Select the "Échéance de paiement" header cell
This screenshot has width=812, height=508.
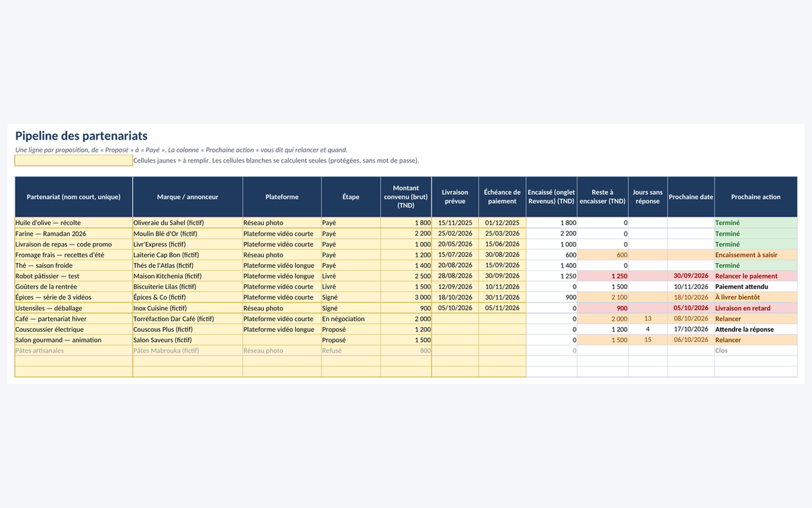[x=502, y=197]
